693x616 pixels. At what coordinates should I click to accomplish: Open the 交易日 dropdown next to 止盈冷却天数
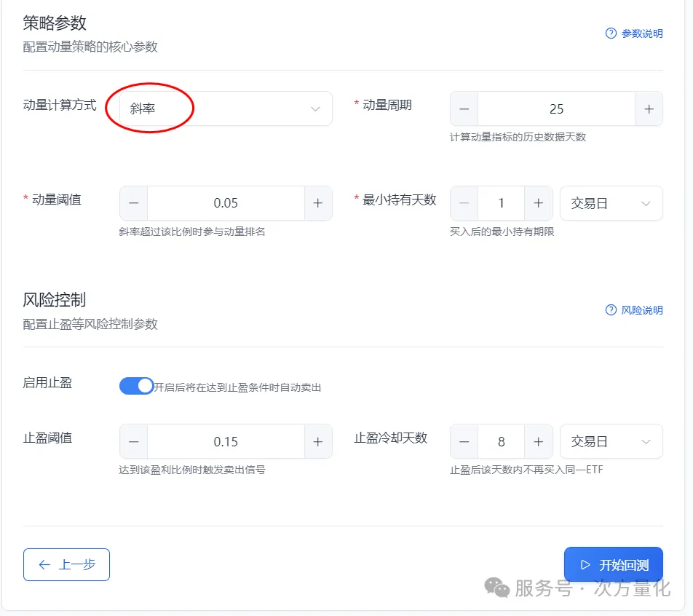tap(611, 441)
